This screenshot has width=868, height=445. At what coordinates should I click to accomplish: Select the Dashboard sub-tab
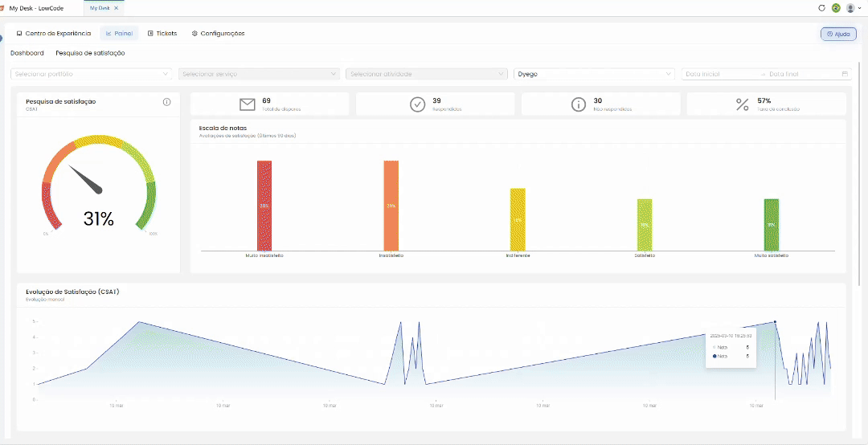27,53
